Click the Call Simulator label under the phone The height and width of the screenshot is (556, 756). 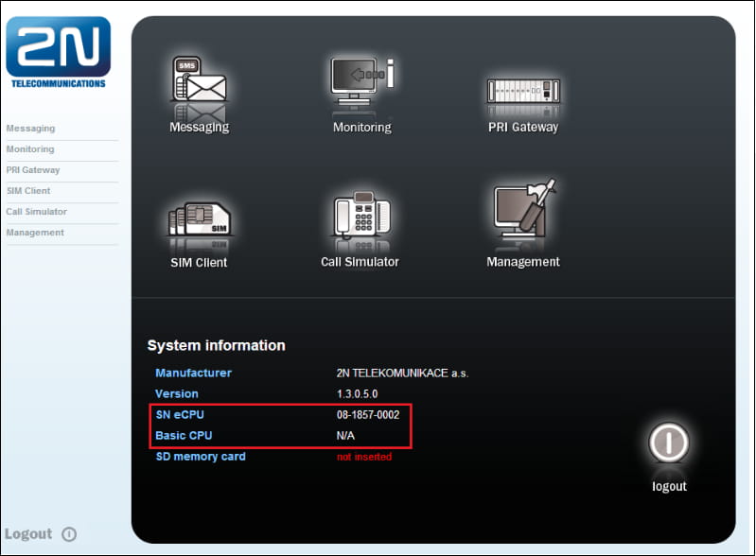(x=360, y=262)
